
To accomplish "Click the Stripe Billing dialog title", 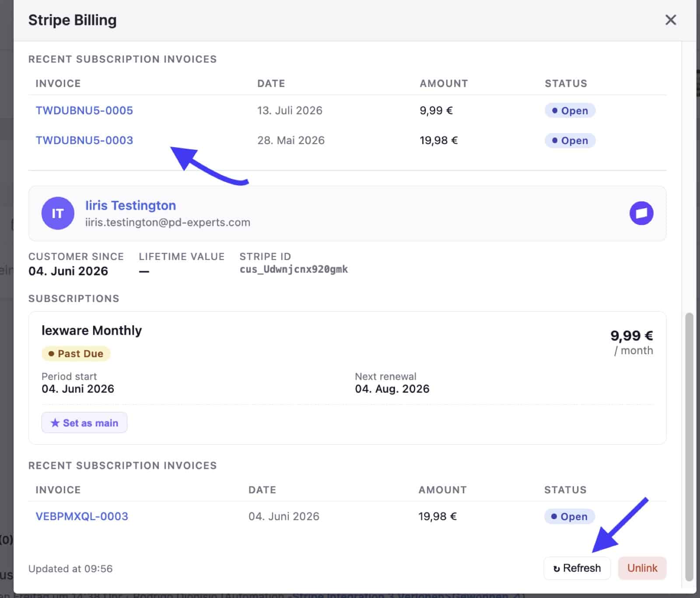I will coord(73,20).
